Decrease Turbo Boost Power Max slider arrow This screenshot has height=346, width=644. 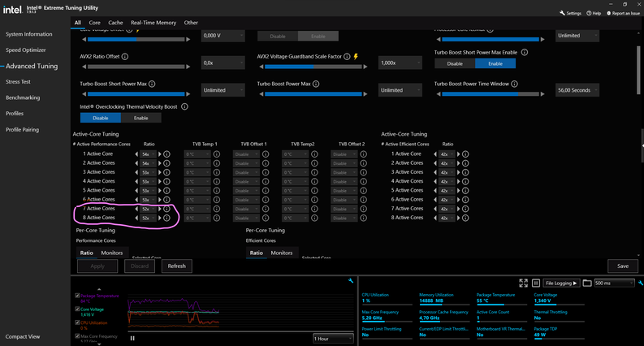pyautogui.click(x=261, y=93)
